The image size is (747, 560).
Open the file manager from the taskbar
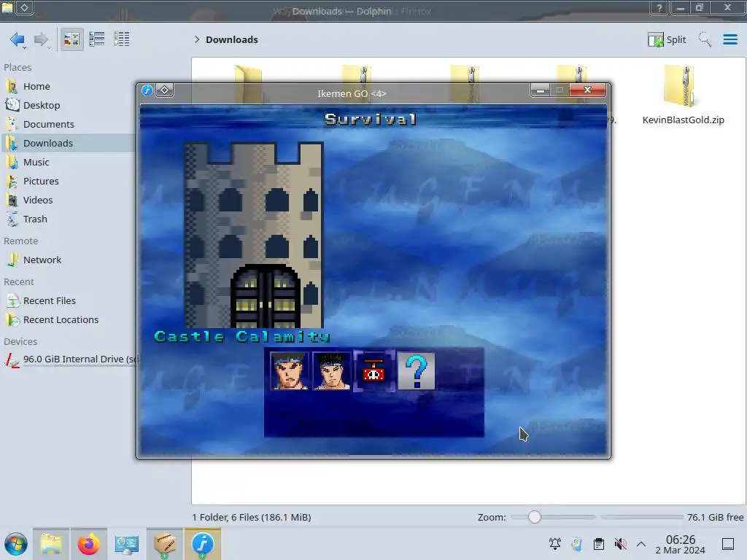pyautogui.click(x=51, y=544)
